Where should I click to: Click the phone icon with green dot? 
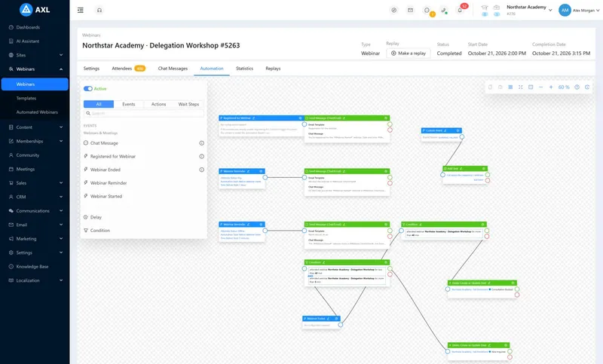click(x=443, y=11)
